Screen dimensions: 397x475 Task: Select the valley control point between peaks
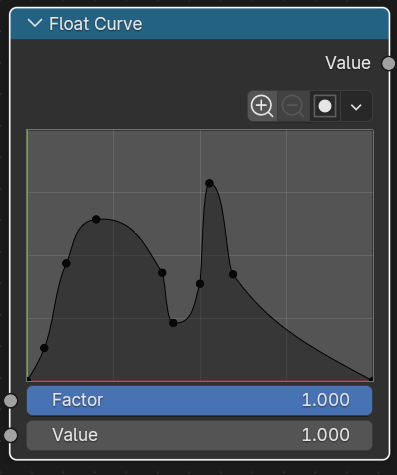(173, 323)
